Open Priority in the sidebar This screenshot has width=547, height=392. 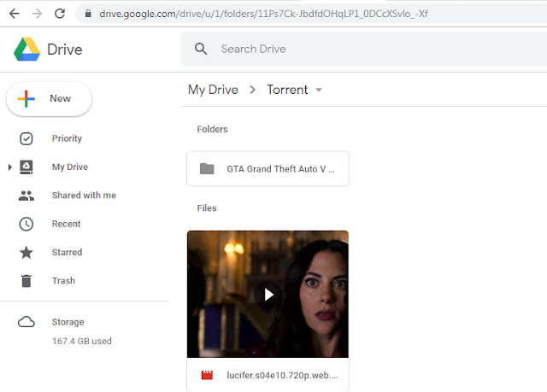[67, 138]
